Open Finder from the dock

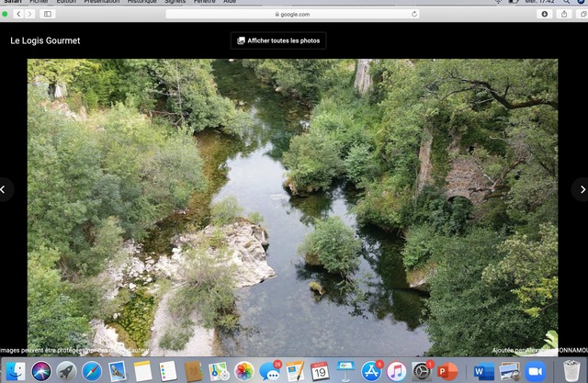pos(16,371)
